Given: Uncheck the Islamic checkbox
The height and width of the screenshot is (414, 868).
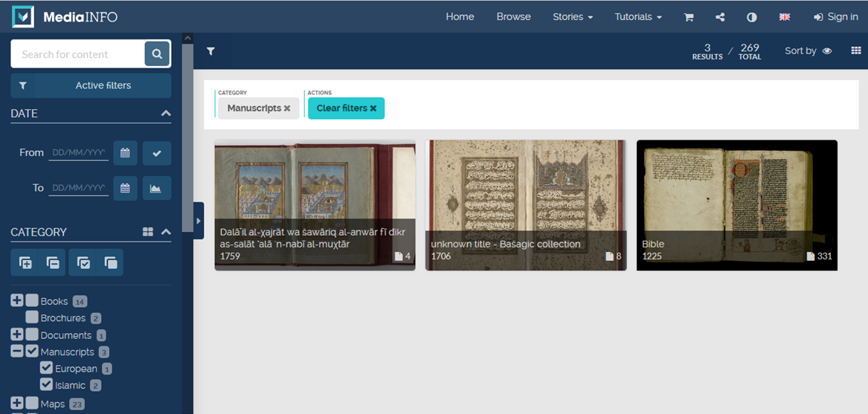Looking at the screenshot, I should pyautogui.click(x=47, y=384).
